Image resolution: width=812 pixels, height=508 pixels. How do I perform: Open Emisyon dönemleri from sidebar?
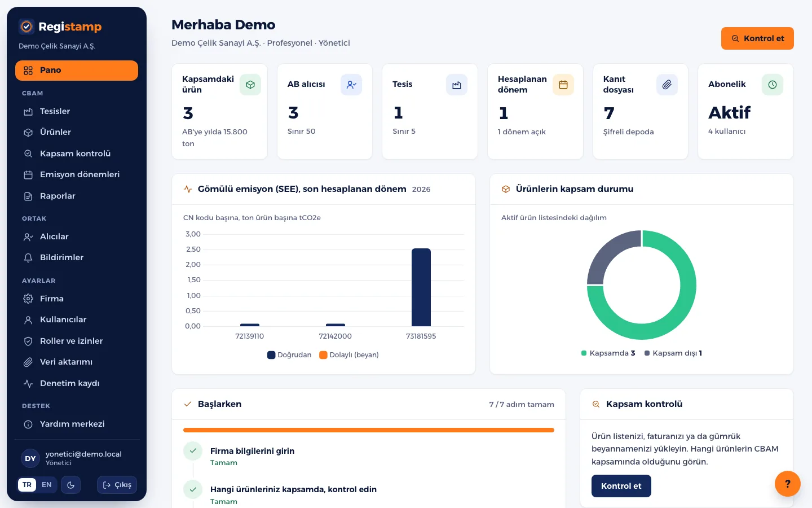tap(77, 175)
